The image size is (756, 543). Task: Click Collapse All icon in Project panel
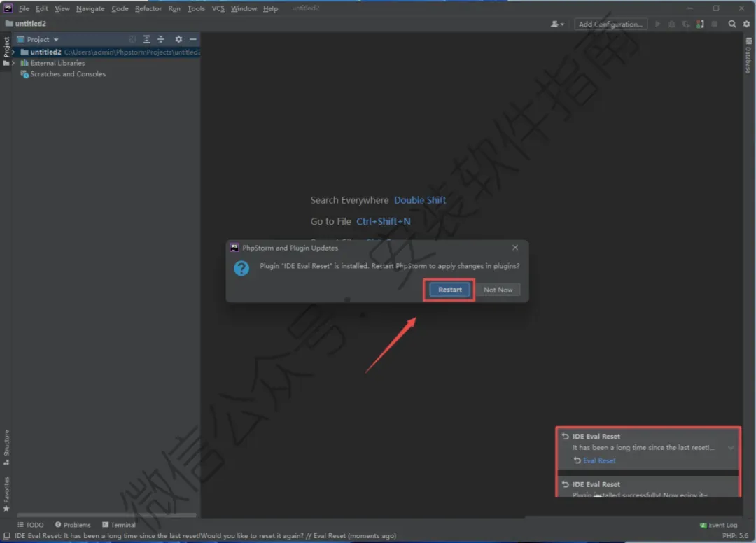(161, 39)
